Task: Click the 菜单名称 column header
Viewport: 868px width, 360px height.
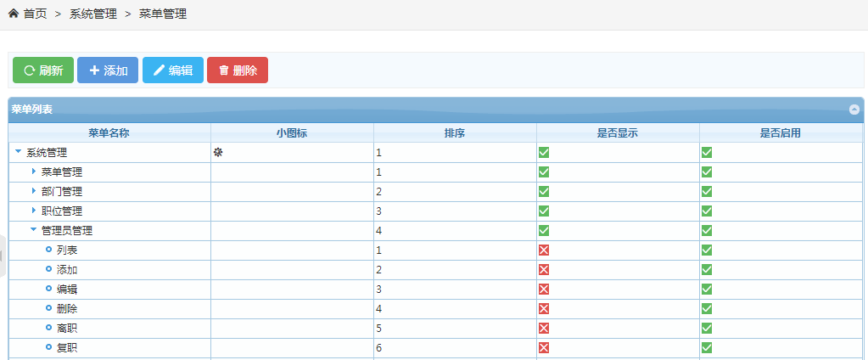Action: tap(109, 133)
